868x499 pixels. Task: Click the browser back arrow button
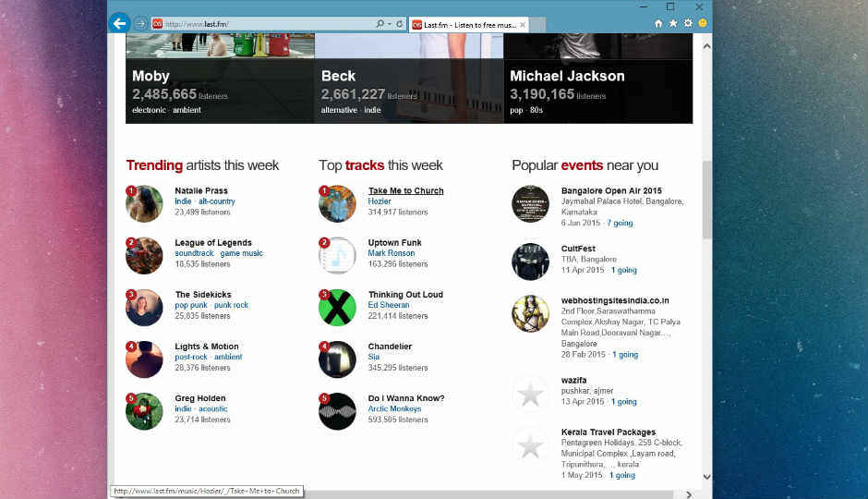click(119, 23)
